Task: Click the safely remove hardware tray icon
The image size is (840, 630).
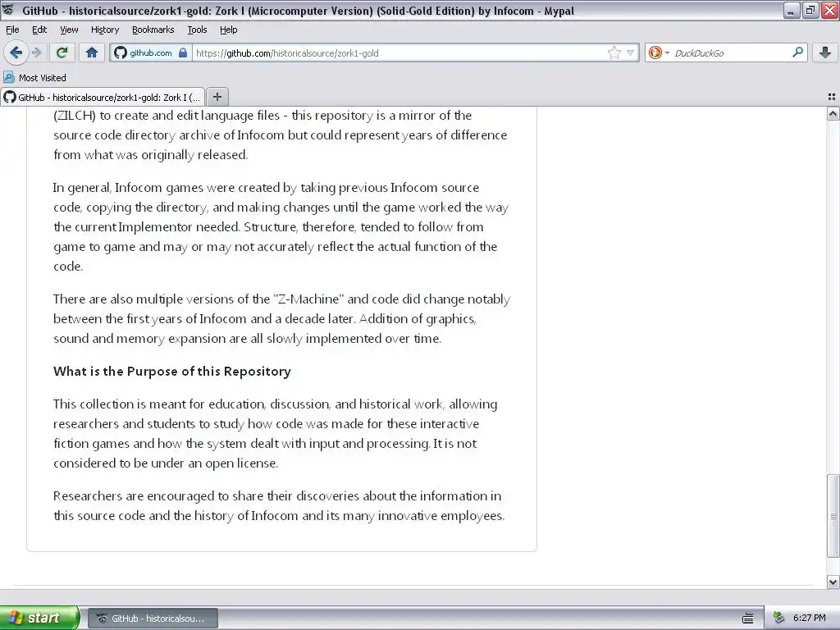Action: pyautogui.click(x=779, y=619)
